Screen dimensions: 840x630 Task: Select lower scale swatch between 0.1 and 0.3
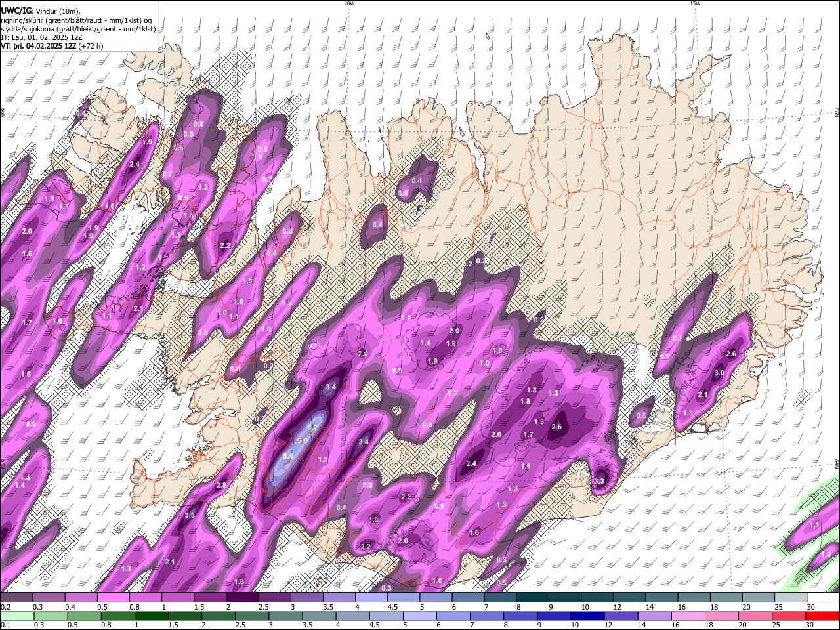click(x=17, y=616)
